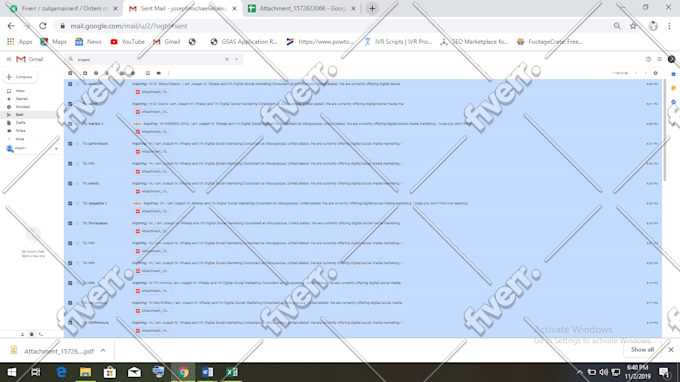Open the Inbox folder
The height and width of the screenshot is (382, 680).
click(x=20, y=91)
